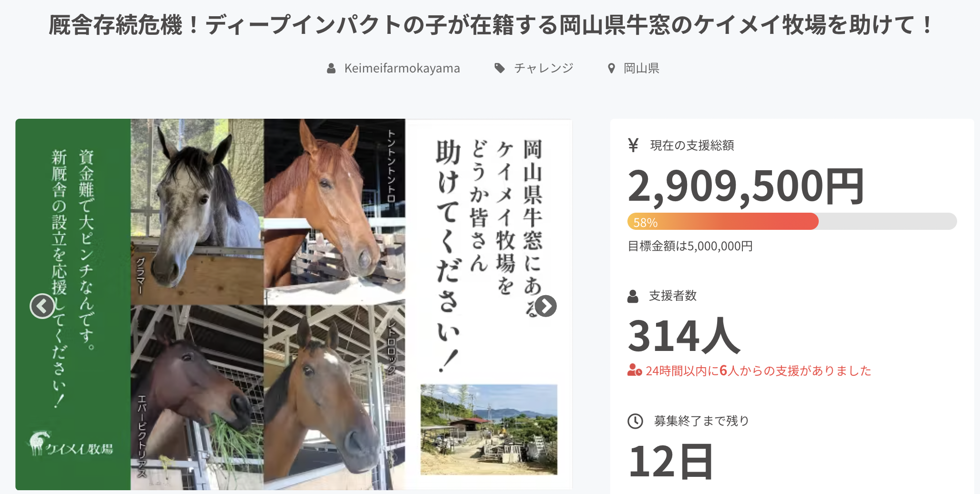Click the 58% funding progress bar
Image resolution: width=980 pixels, height=494 pixels.
792,221
